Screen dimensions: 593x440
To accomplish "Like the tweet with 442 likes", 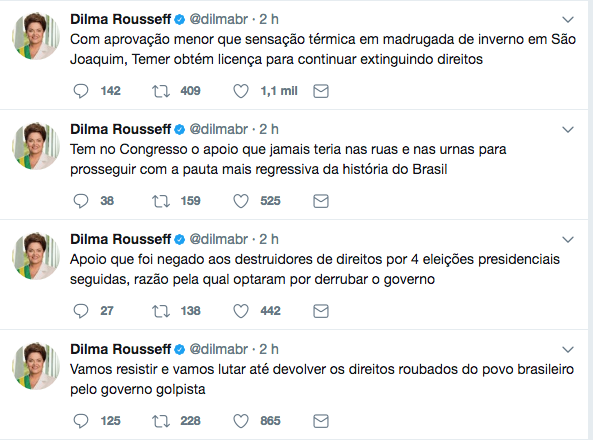I will pyautogui.click(x=241, y=311).
